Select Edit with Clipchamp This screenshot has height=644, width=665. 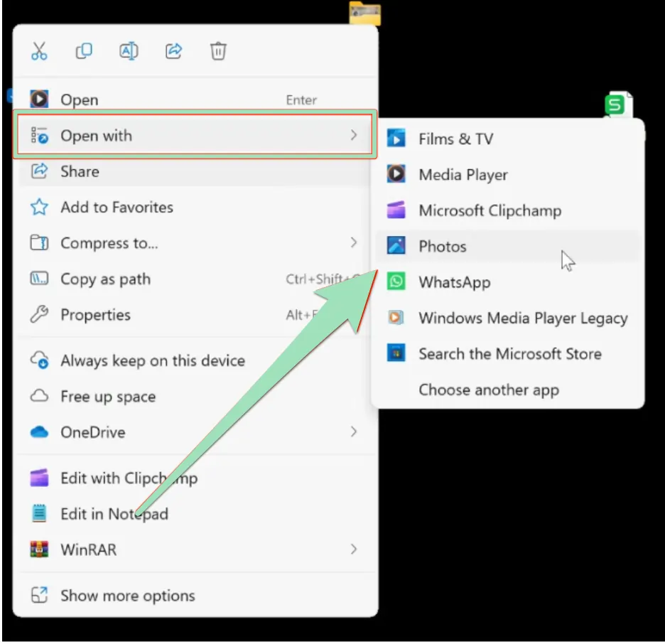coord(195,478)
